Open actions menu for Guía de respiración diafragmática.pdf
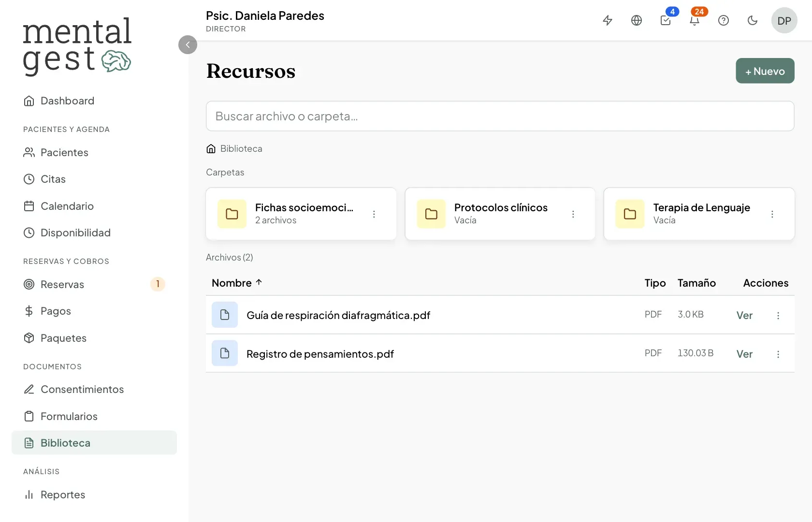The height and width of the screenshot is (522, 812). point(778,316)
